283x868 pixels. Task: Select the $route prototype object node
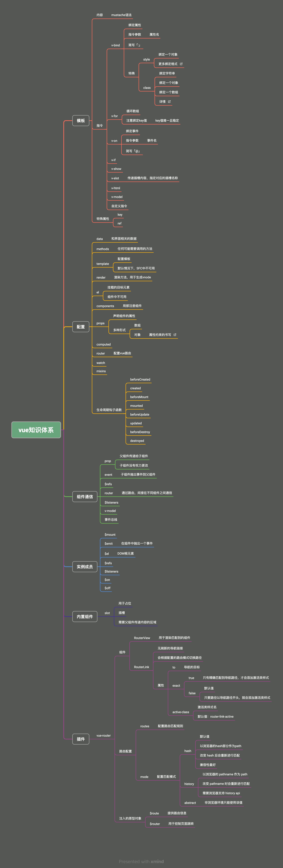coord(154,813)
